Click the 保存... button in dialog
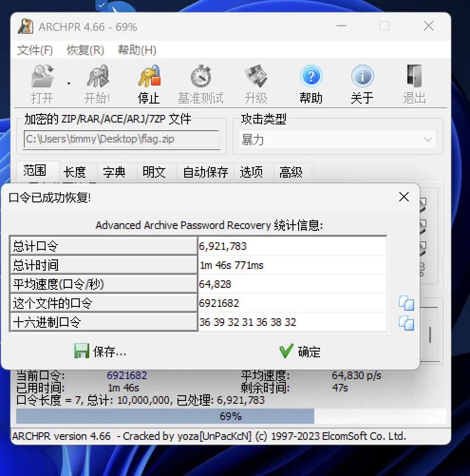This screenshot has width=470, height=476. (x=101, y=352)
